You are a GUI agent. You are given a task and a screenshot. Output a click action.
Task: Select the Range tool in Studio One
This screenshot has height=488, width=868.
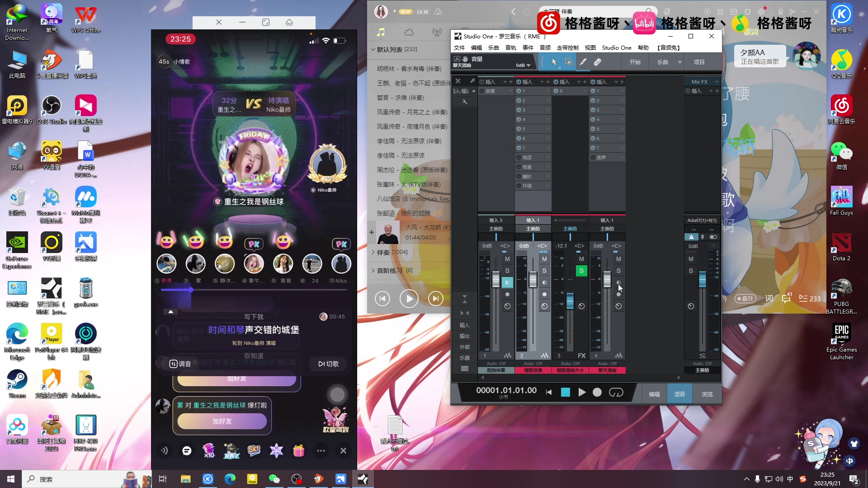point(569,62)
